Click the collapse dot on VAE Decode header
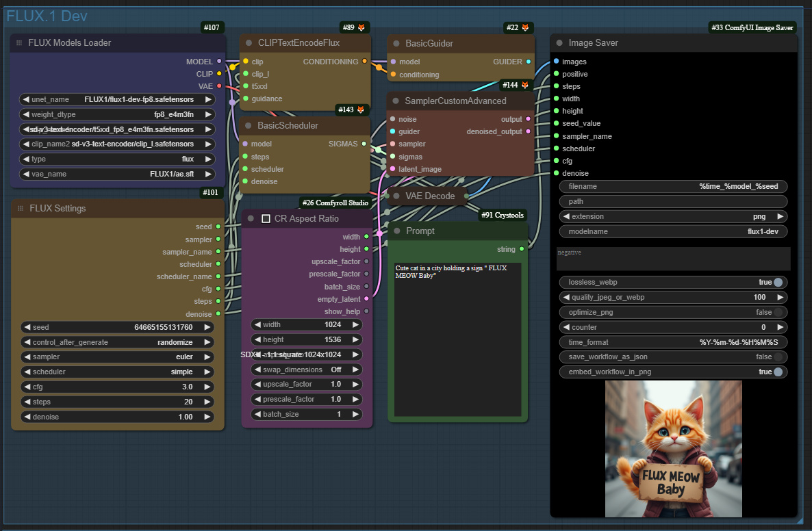 395,196
